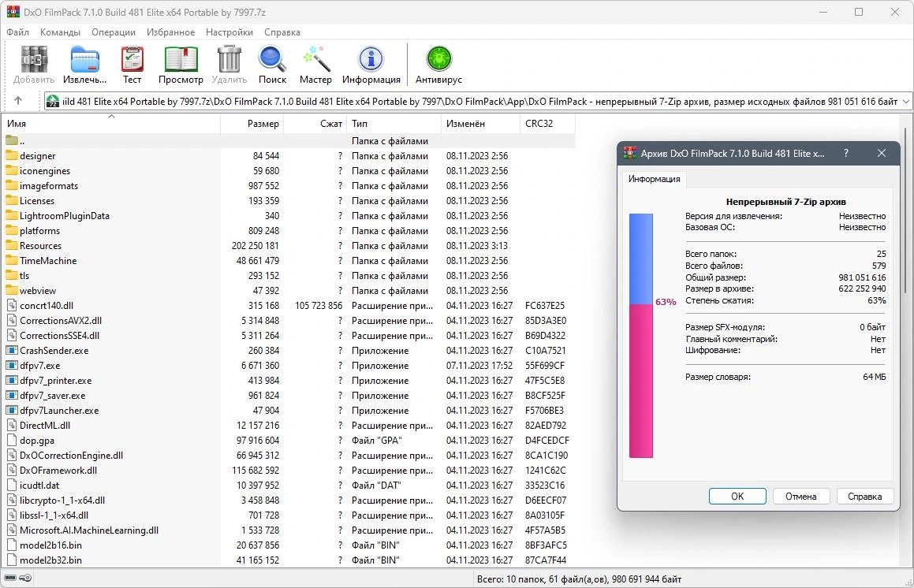This screenshot has width=914, height=588.
Task: Click the webview folder icon
Action: (12, 290)
